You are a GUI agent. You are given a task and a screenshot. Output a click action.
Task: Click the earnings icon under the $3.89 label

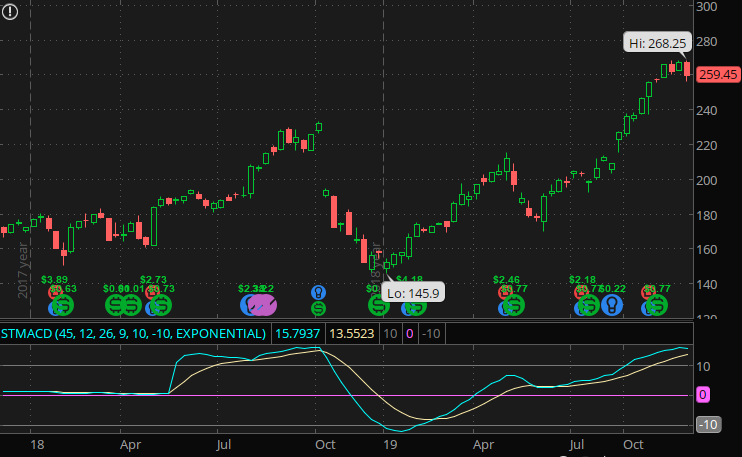point(55,293)
